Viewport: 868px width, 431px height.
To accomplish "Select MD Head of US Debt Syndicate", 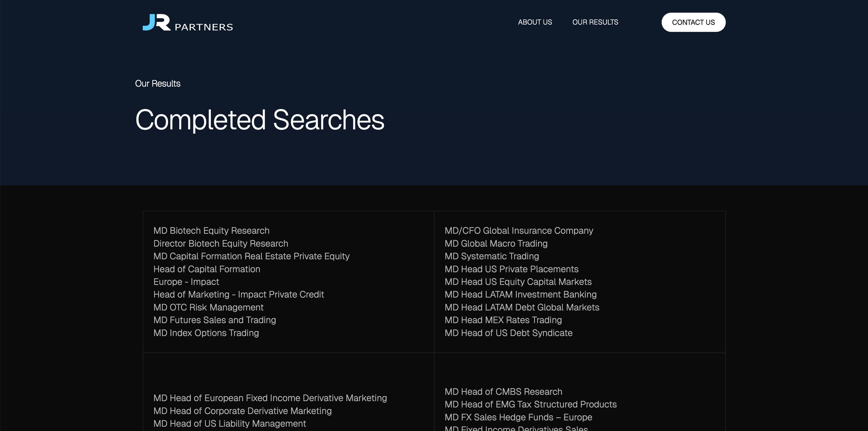I will pos(509,333).
